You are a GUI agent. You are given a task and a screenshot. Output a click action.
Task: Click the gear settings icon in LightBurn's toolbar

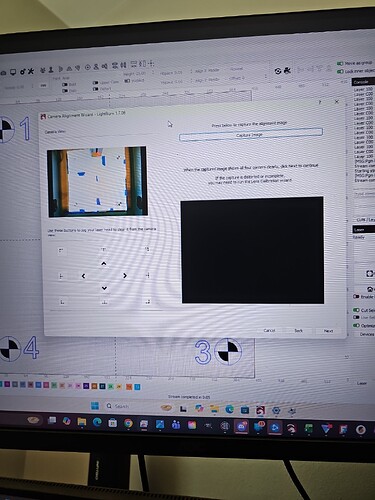point(23,71)
